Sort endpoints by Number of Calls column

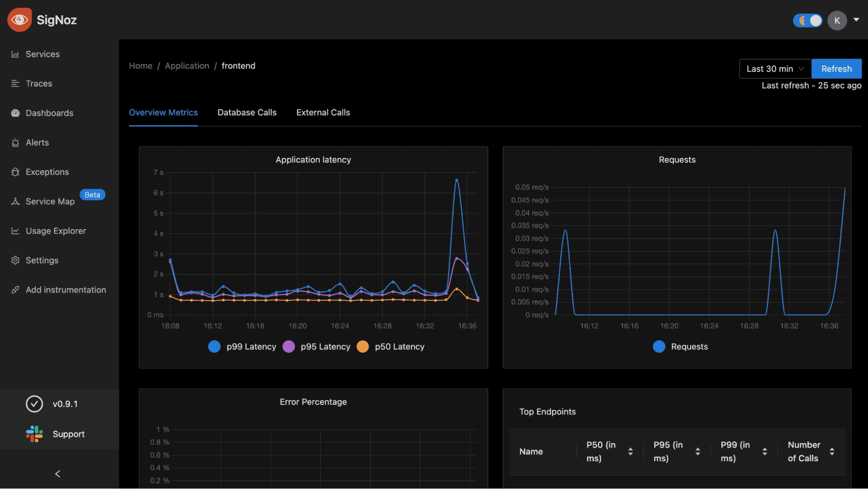[x=832, y=452]
